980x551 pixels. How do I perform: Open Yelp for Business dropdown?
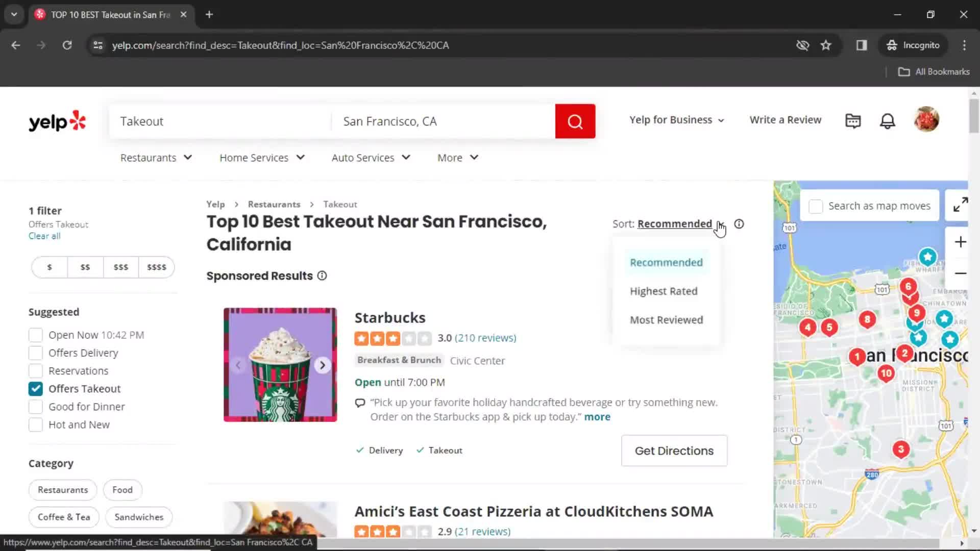tap(677, 120)
